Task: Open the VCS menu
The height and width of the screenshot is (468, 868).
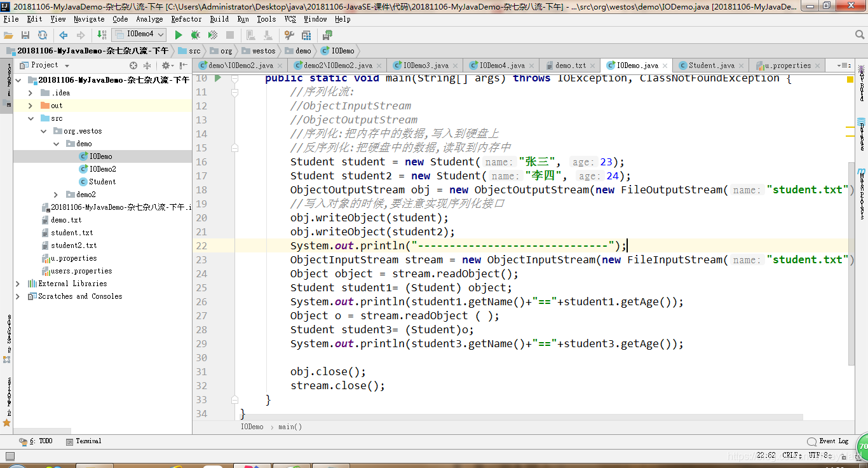Action: coord(290,19)
